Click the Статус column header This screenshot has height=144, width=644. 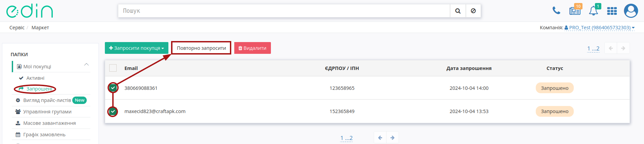click(555, 68)
